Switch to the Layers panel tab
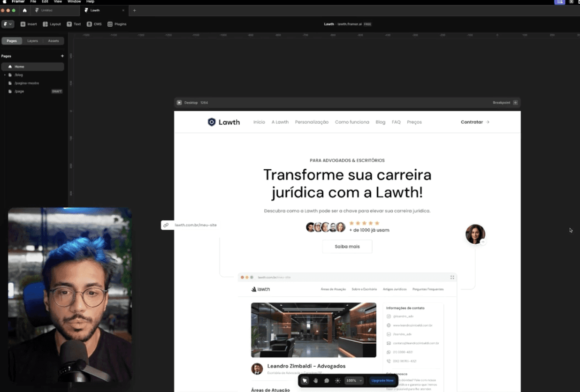The image size is (580, 392). (32, 41)
